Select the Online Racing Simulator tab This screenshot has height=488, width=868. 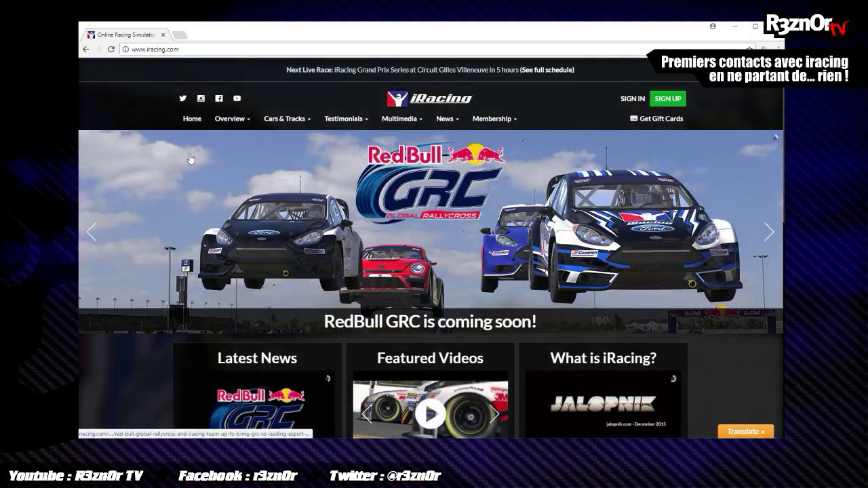point(126,35)
